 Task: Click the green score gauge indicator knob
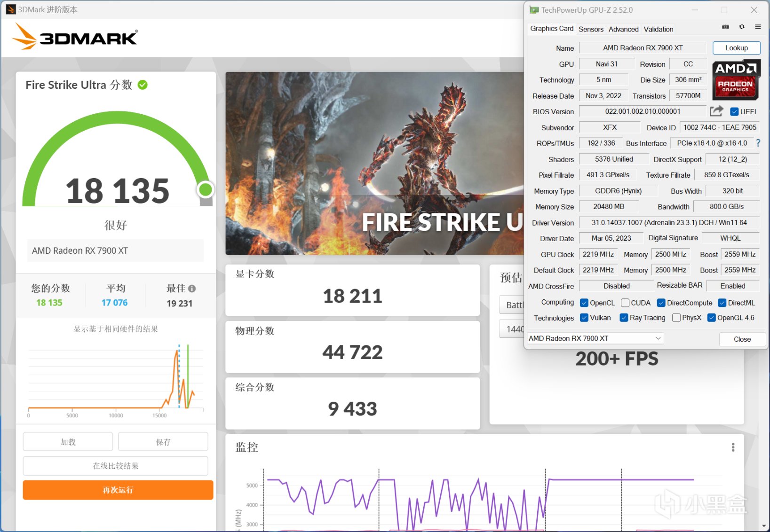(205, 189)
